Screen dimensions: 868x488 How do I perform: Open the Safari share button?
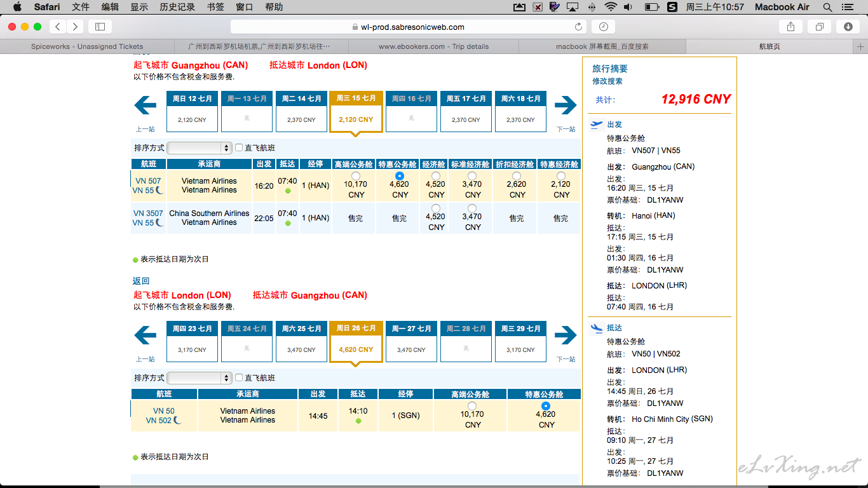pos(790,27)
